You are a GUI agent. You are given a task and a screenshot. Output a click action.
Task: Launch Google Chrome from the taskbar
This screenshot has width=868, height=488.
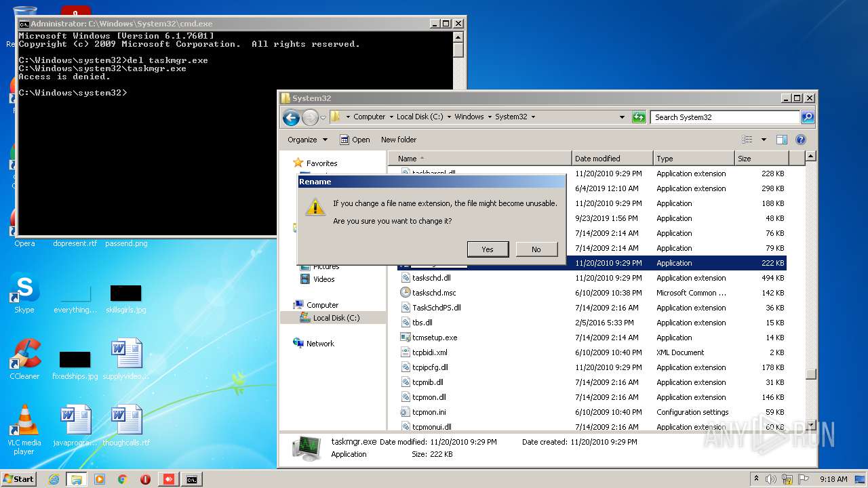tap(122, 479)
